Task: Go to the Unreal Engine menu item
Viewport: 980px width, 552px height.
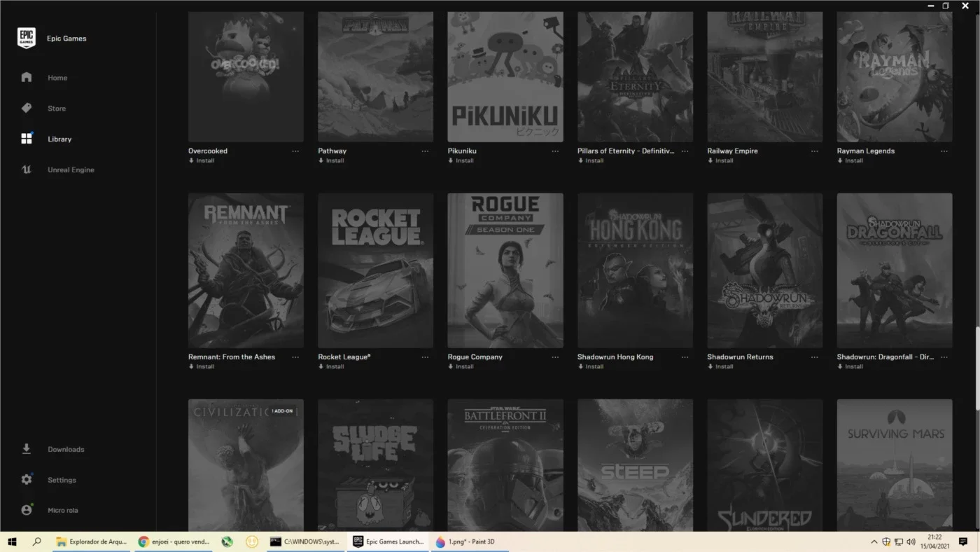Action: 71,170
